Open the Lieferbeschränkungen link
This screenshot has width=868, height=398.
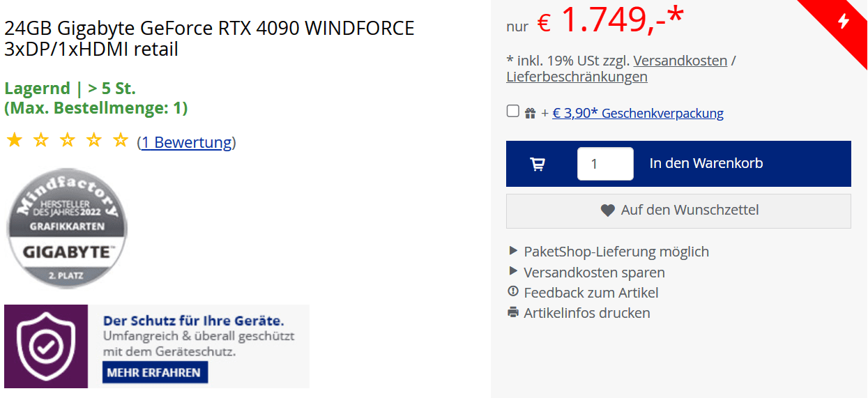click(x=577, y=77)
